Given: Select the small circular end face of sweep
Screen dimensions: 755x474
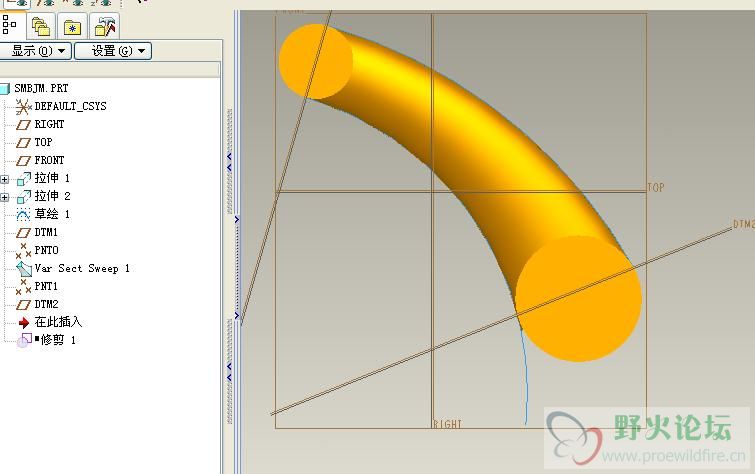Looking at the screenshot, I should [x=316, y=62].
